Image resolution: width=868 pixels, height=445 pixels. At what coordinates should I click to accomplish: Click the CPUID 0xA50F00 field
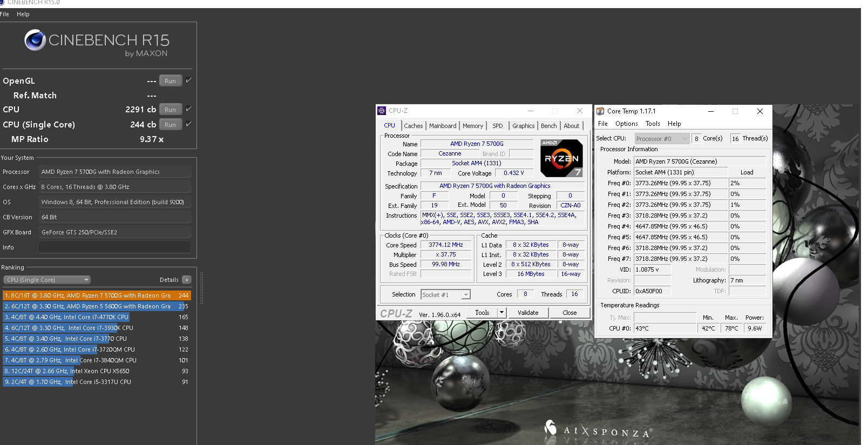[x=653, y=291]
